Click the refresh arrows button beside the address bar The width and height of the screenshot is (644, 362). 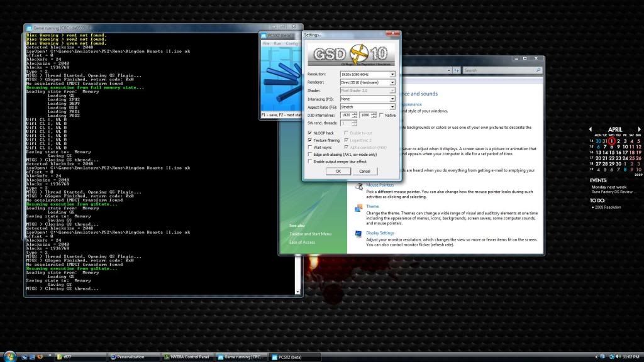click(x=457, y=70)
